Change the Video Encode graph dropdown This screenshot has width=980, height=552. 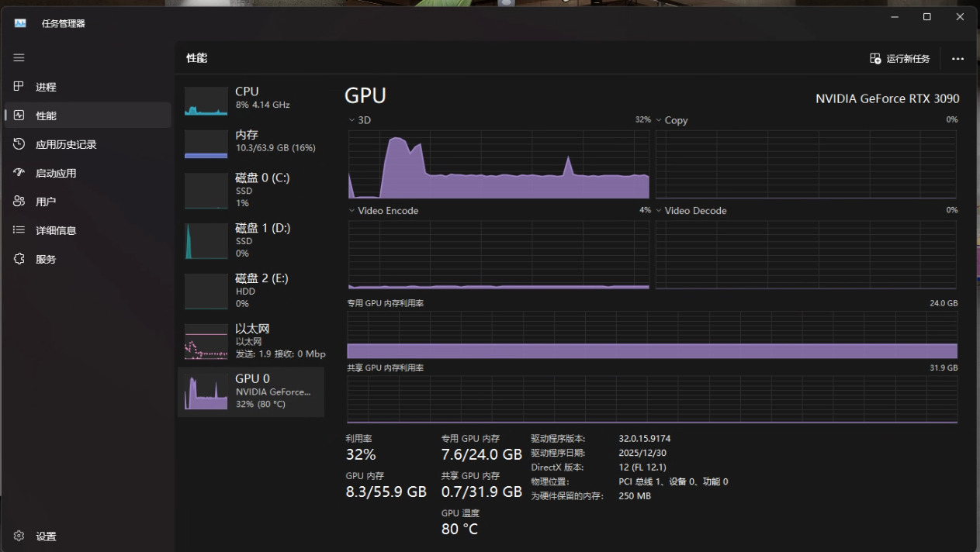(x=351, y=211)
